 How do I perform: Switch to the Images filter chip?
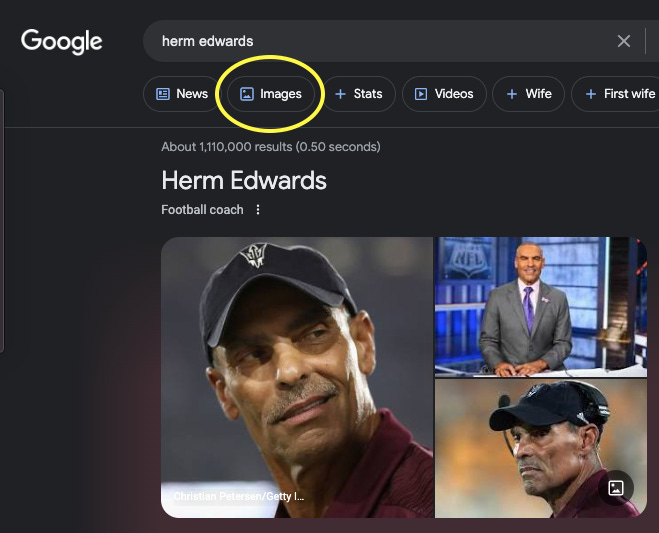pyautogui.click(x=271, y=94)
